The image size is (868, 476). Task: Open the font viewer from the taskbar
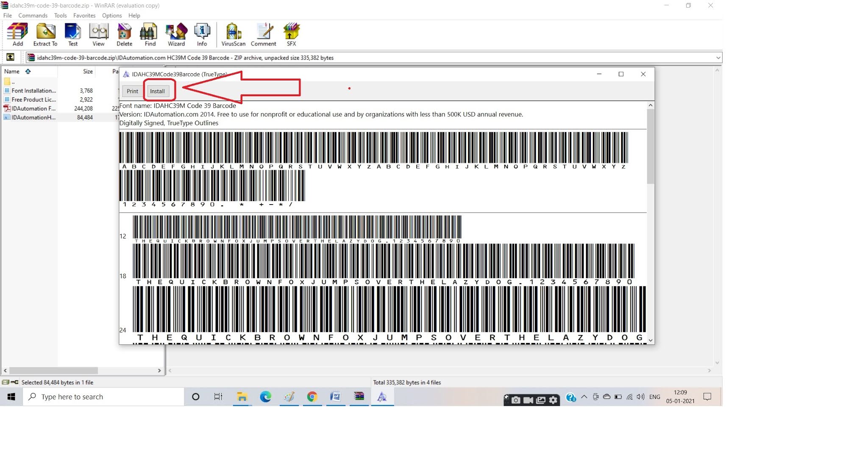tap(382, 397)
